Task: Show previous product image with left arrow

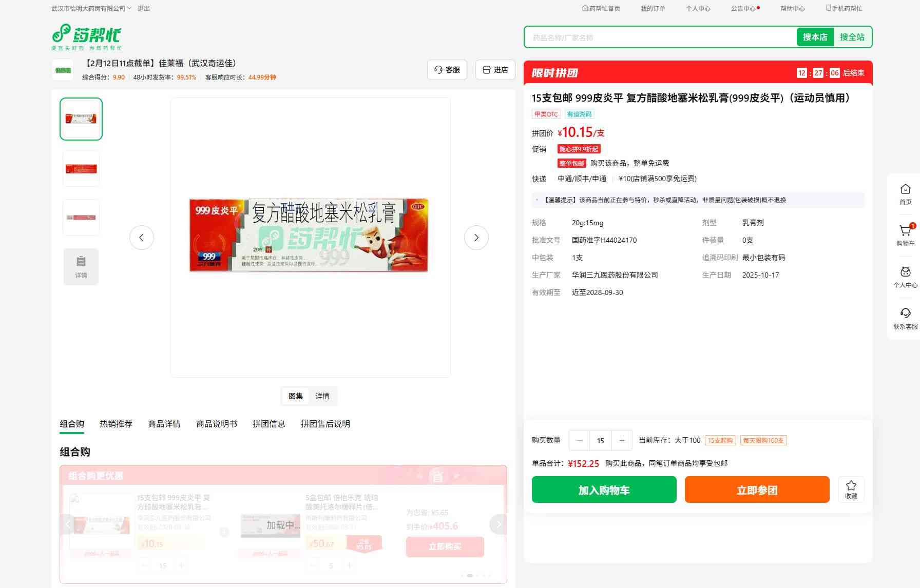Action: (142, 238)
